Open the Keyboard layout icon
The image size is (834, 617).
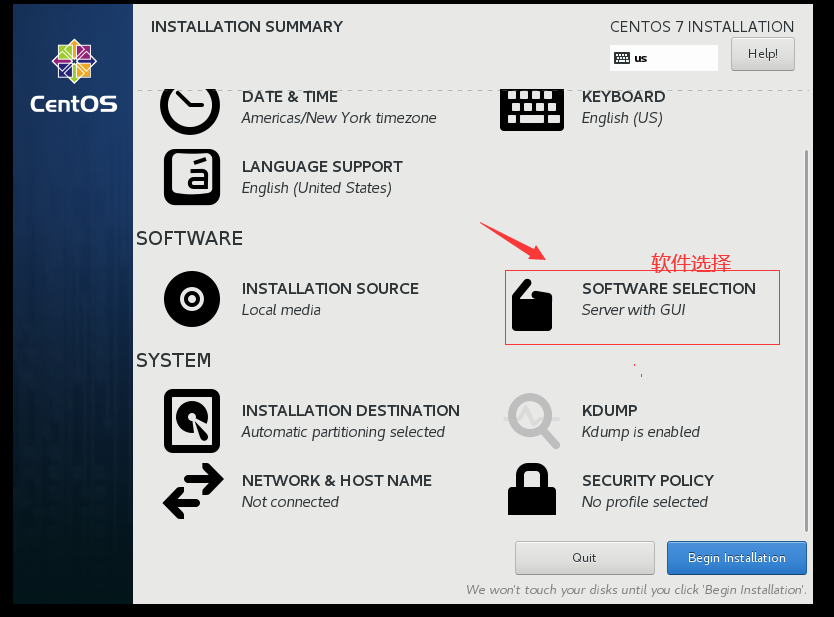531,110
